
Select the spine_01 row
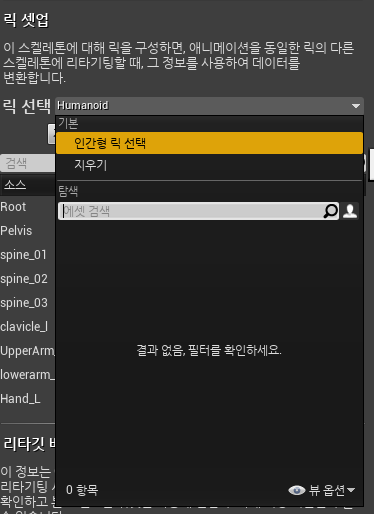tap(23, 255)
